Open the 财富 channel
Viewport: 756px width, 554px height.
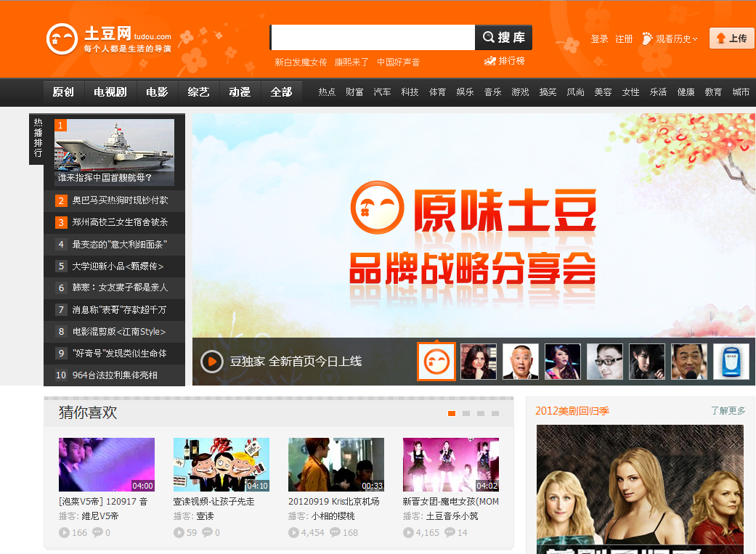(x=354, y=92)
